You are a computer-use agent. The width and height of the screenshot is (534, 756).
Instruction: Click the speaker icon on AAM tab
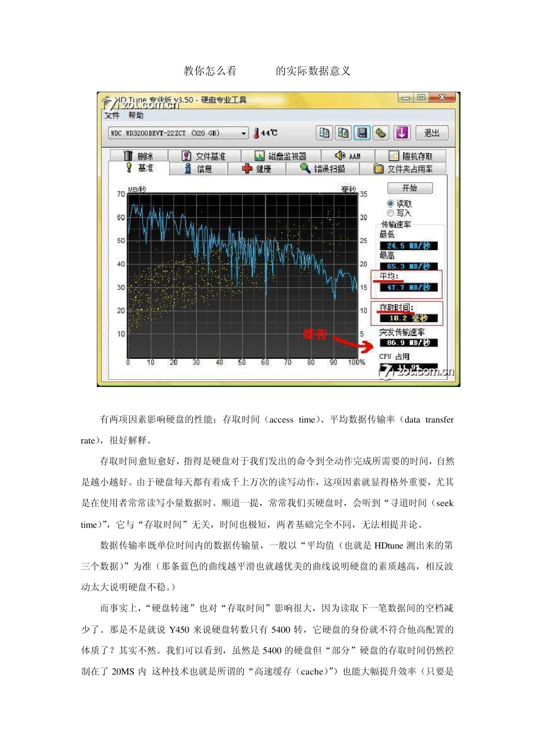(340, 155)
